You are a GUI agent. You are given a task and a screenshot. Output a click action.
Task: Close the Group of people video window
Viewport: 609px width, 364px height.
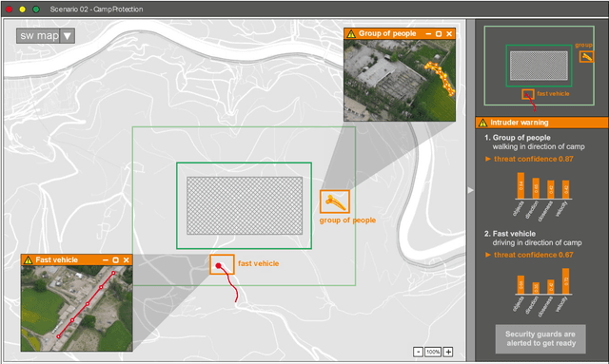pyautogui.click(x=449, y=34)
